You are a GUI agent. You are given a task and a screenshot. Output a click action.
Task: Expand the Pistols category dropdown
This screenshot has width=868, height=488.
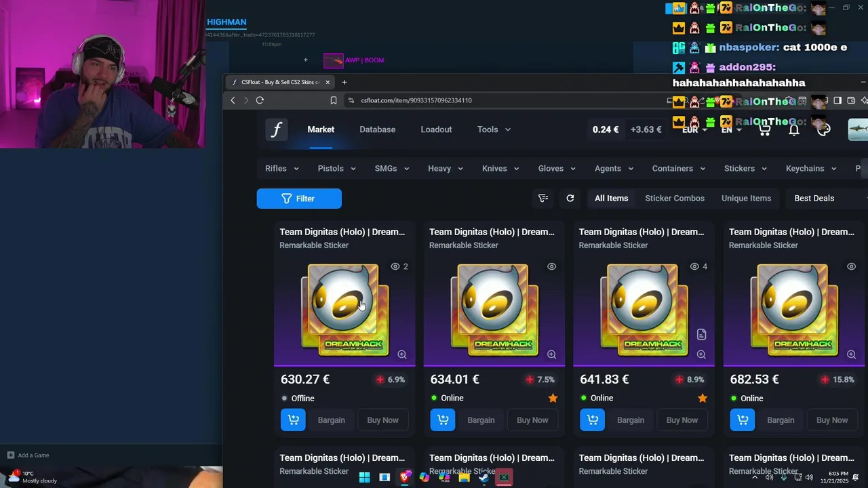(x=337, y=168)
